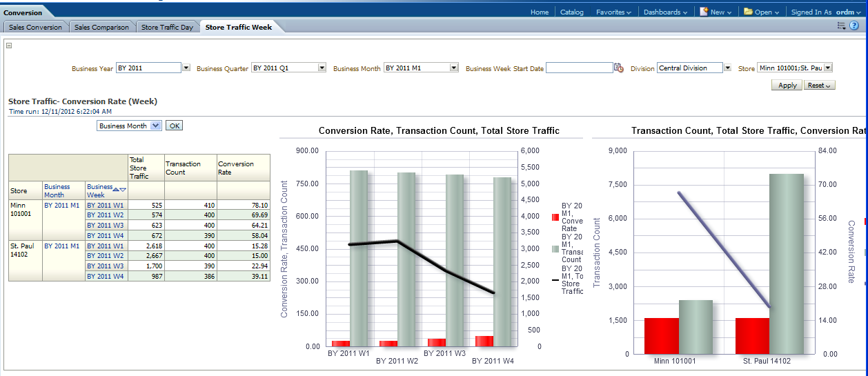This screenshot has height=376, width=868.
Task: Click the New document icon
Action: pyautogui.click(x=704, y=12)
